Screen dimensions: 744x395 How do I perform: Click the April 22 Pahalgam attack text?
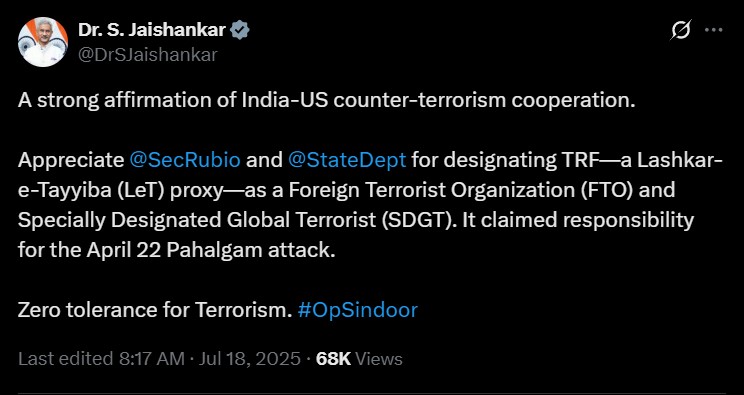pyautogui.click(x=210, y=250)
